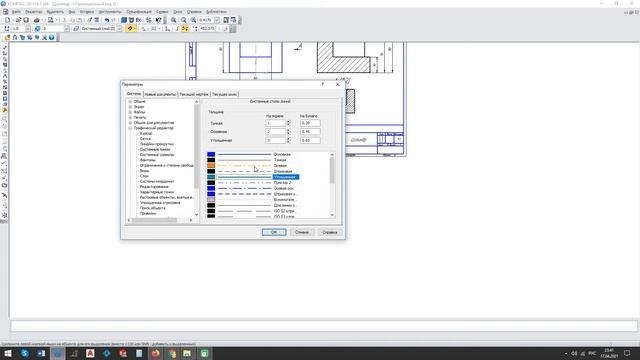640x360 pixels.
Task: Click the New document icon in toolbar
Action: coord(7,20)
